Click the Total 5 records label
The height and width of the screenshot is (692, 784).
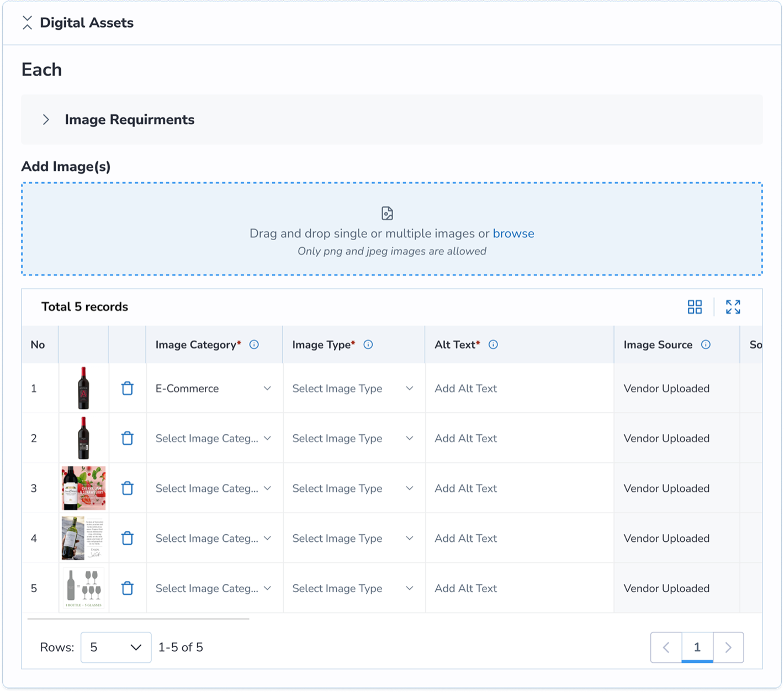[x=84, y=307]
